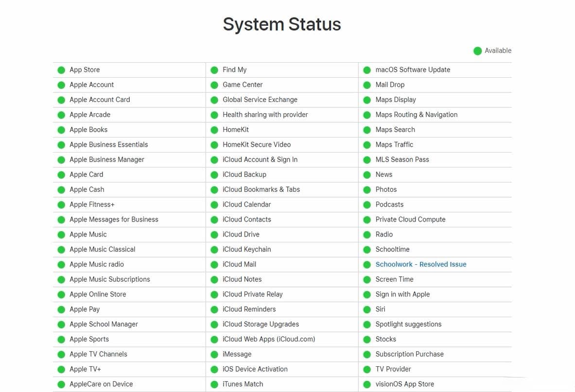
Task: Click the green indicator beside Game Center
Action: 214,85
